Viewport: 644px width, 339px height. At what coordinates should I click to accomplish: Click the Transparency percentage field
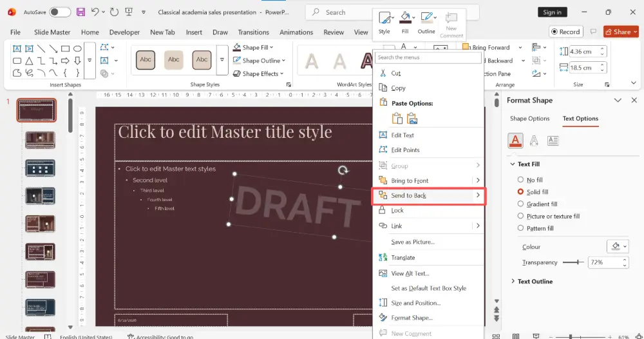(605, 262)
